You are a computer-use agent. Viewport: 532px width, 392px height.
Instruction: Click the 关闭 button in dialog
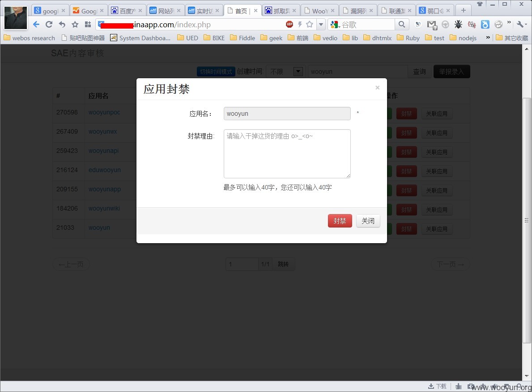(x=368, y=221)
